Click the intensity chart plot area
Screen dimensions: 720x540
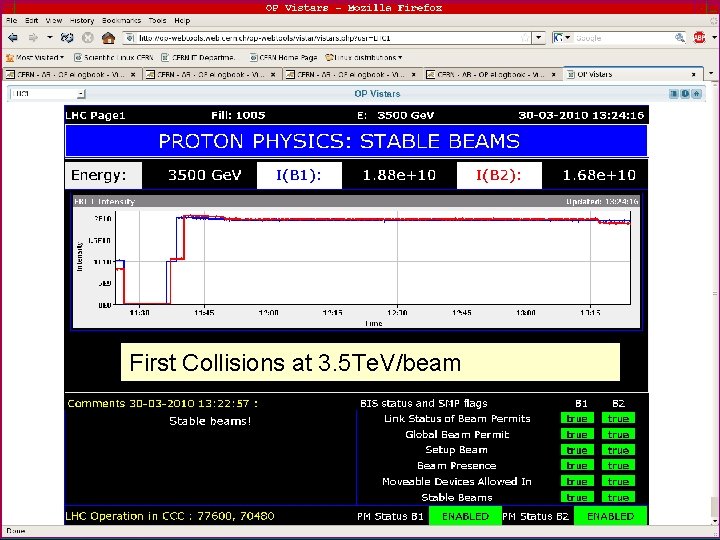click(372, 258)
